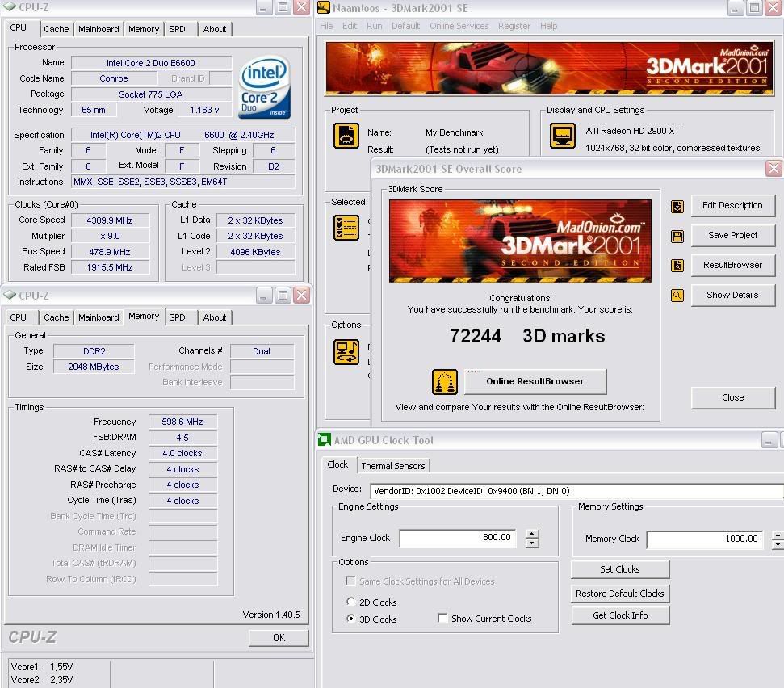Increase Engine Clock with up arrow

pyautogui.click(x=532, y=534)
